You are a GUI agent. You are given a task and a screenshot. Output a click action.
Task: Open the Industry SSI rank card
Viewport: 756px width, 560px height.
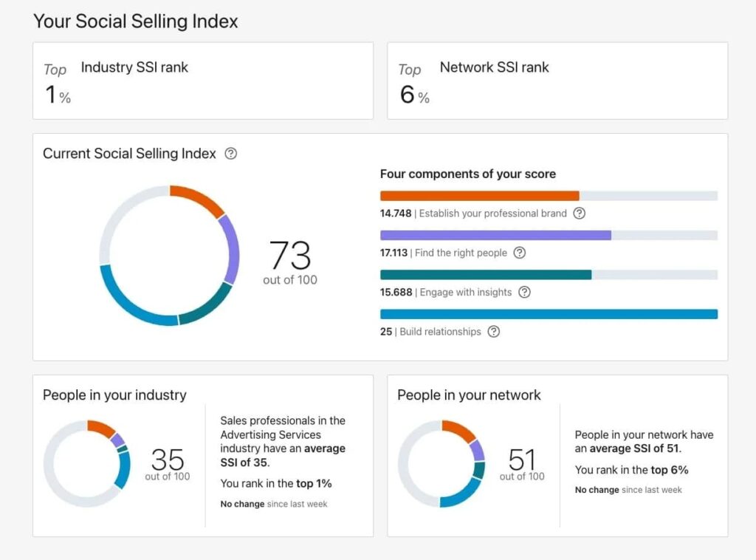(204, 81)
